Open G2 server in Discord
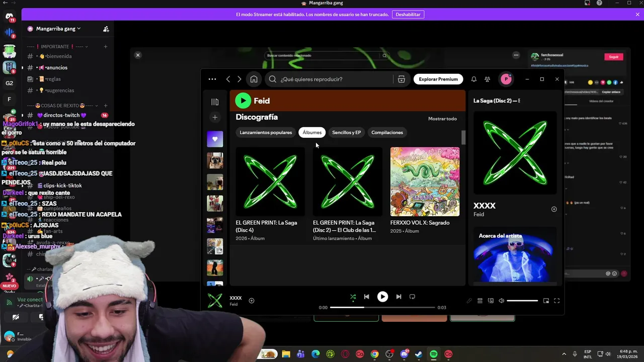The height and width of the screenshot is (362, 644). 9,83
